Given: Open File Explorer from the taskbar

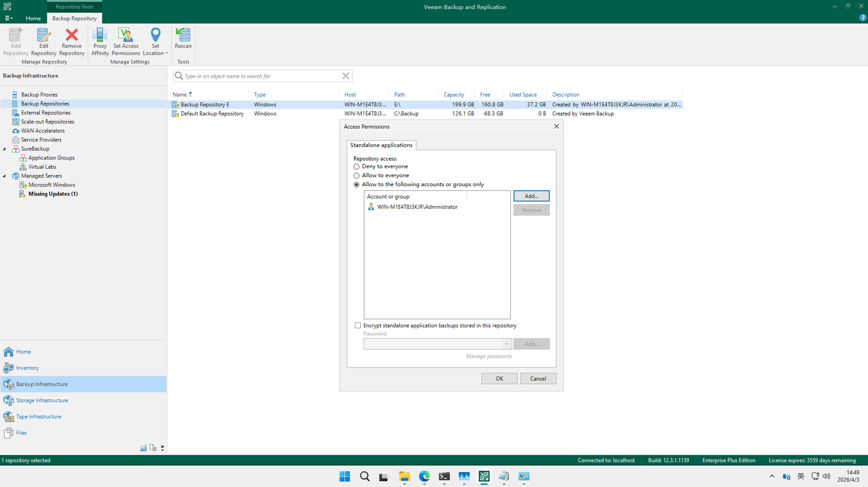Looking at the screenshot, I should pyautogui.click(x=404, y=476).
